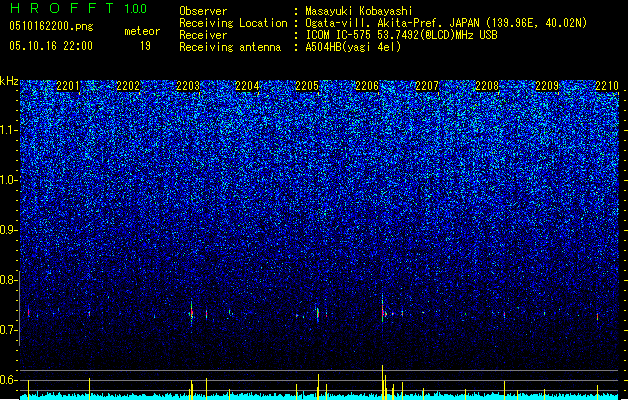
Task: Click the 2207 time marker
Action: 427,85
